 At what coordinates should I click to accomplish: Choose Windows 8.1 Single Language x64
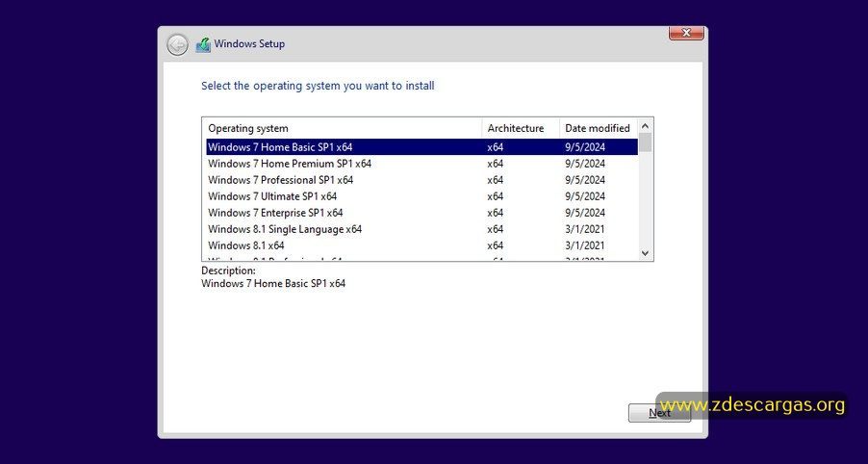(x=421, y=229)
